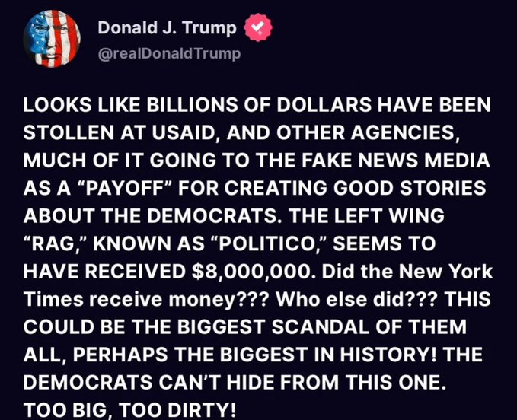This screenshot has width=517, height=420.
Task: Open the flag-painted profile avatar
Action: (x=52, y=39)
